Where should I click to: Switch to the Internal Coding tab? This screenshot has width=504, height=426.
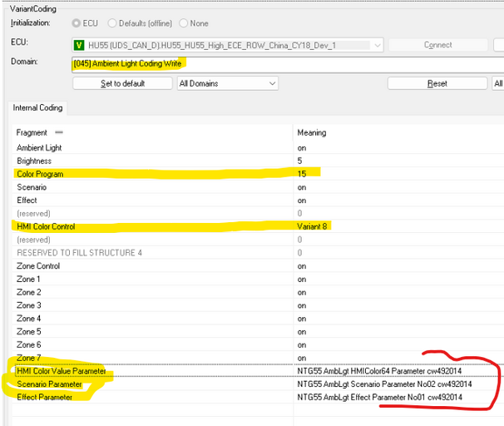coord(37,107)
